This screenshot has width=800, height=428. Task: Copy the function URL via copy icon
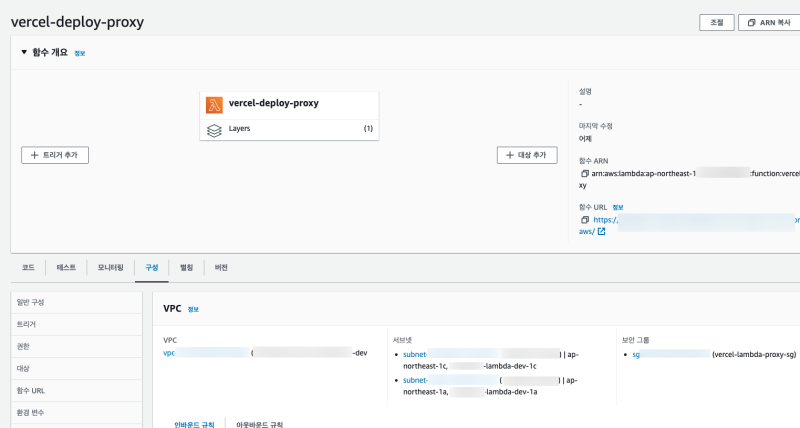click(x=585, y=220)
